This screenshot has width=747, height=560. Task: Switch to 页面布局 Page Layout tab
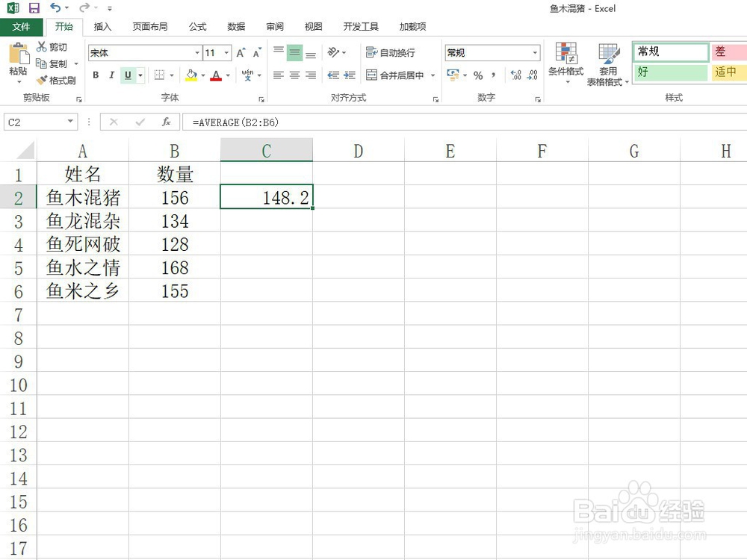coord(150,27)
